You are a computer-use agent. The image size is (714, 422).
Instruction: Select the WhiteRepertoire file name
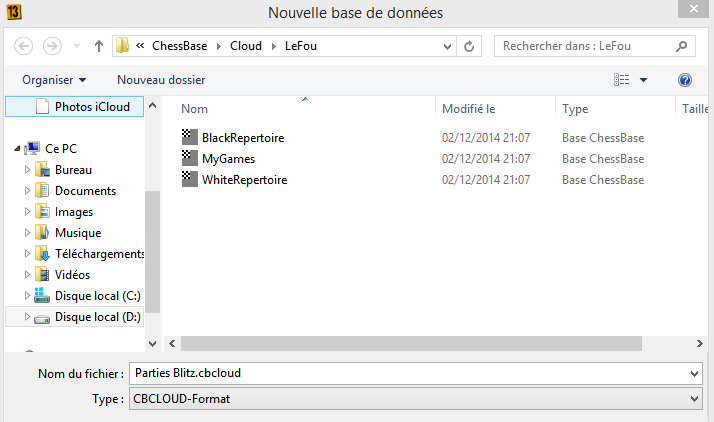[245, 179]
